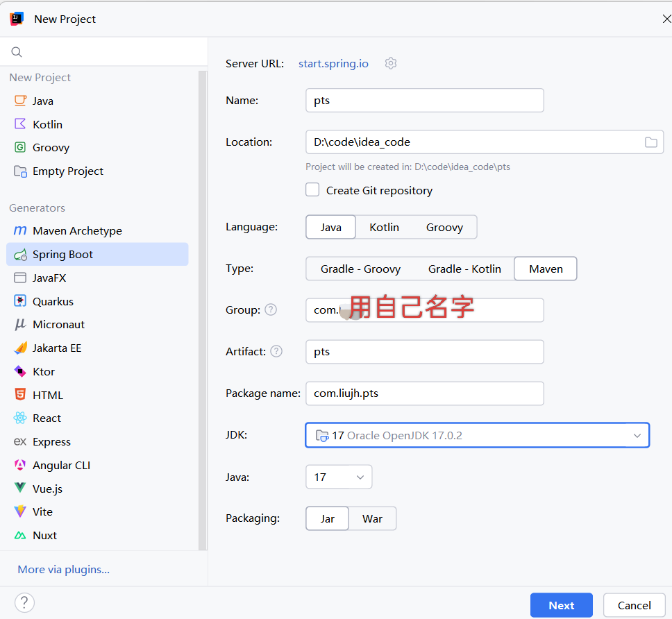Image resolution: width=672 pixels, height=619 pixels.
Task: Click the Name input field
Action: [x=425, y=101]
